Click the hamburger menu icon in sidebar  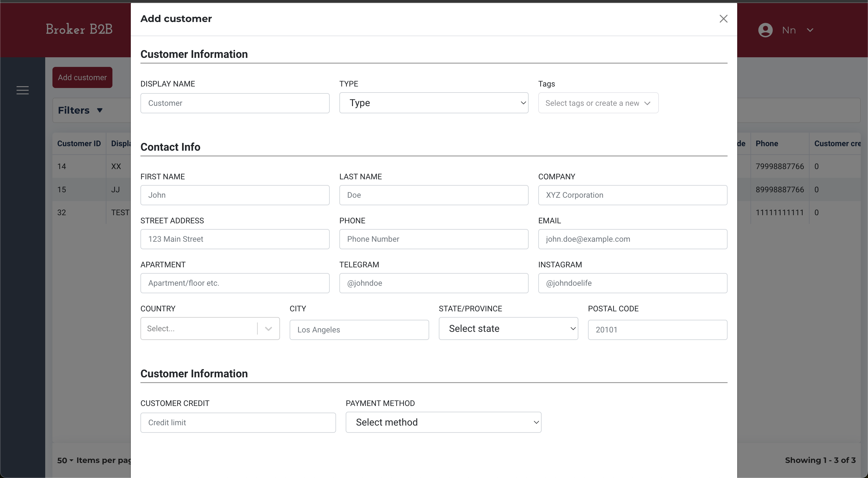23,90
